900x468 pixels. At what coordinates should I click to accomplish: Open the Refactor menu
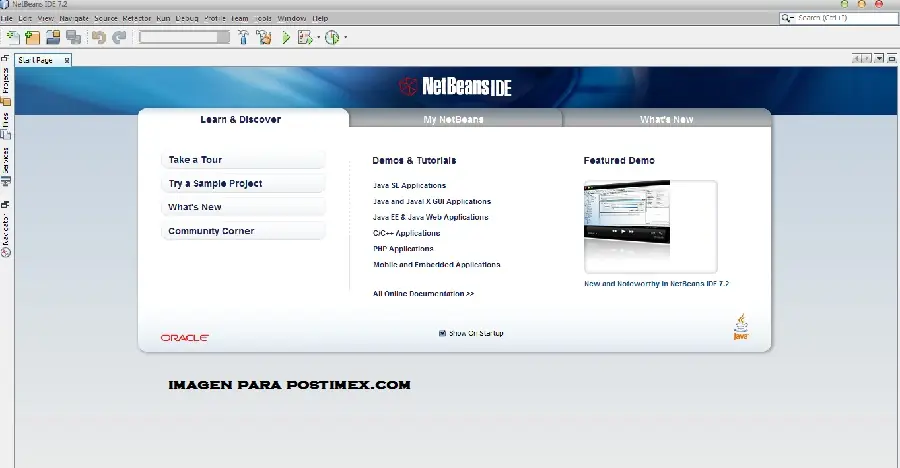137,18
